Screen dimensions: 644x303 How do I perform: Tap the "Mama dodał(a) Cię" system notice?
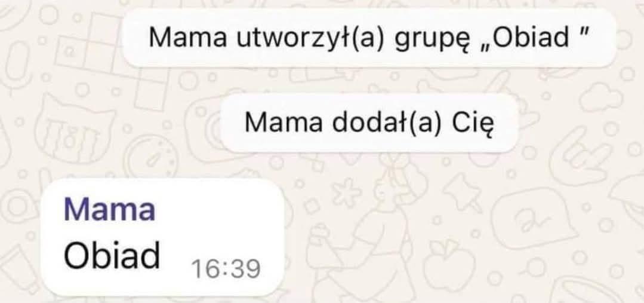[369, 123]
